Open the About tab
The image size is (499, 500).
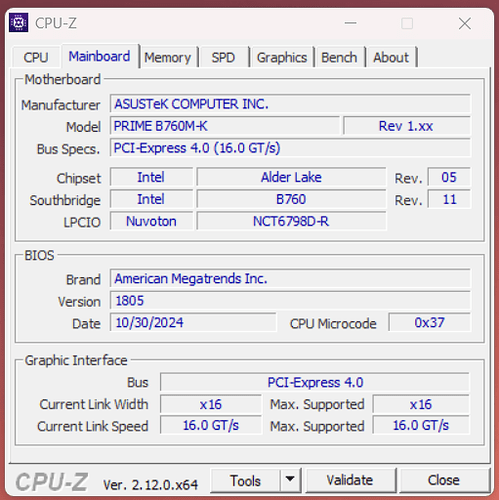coord(391,57)
